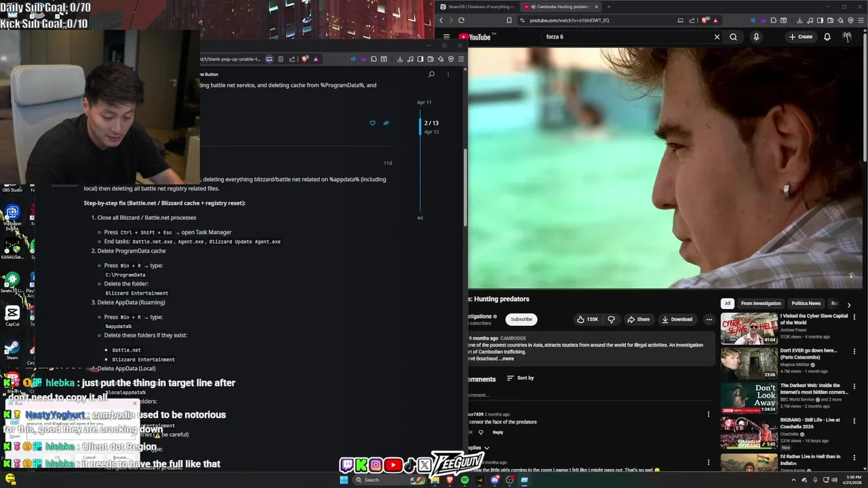Open 'The Darkest Web' BBC video title
The width and height of the screenshot is (868, 488).
[814, 388]
